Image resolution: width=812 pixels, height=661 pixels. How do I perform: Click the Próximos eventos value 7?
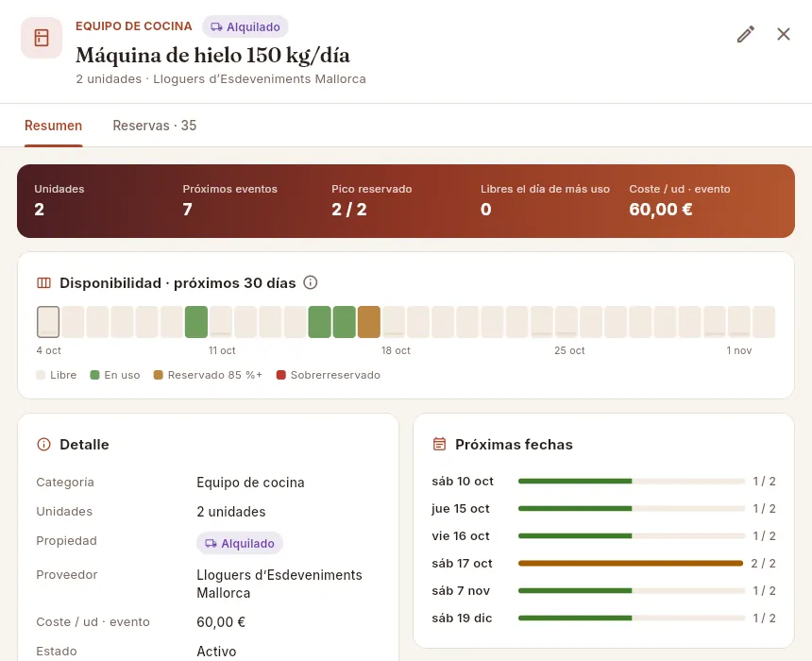188,210
